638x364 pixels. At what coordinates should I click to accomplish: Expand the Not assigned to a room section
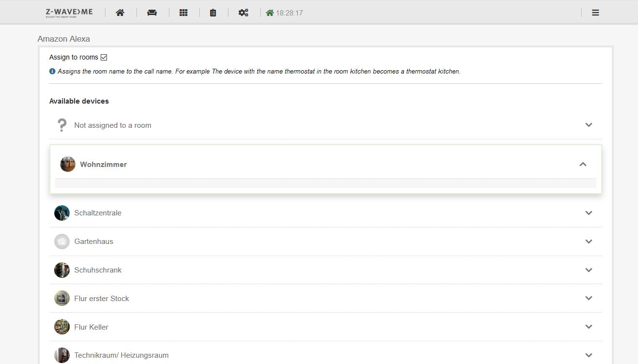(589, 125)
